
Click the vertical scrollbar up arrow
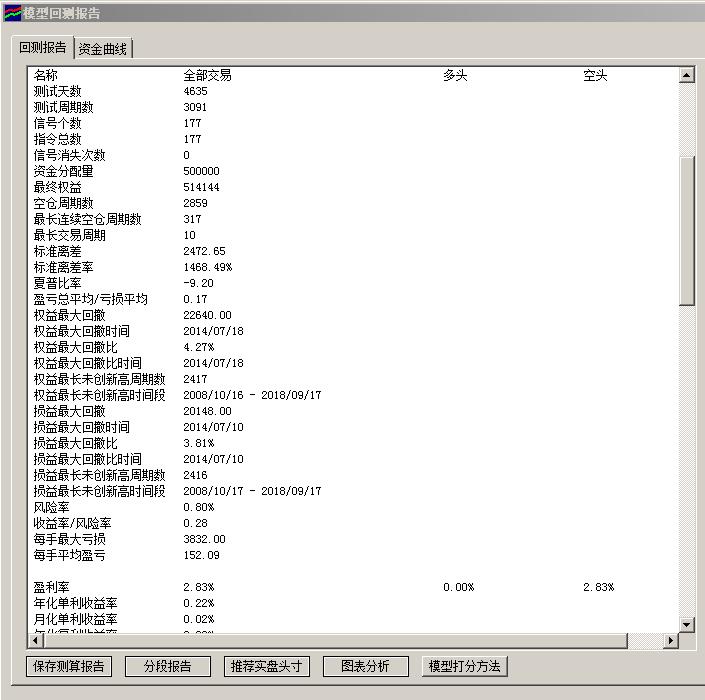(x=686, y=75)
